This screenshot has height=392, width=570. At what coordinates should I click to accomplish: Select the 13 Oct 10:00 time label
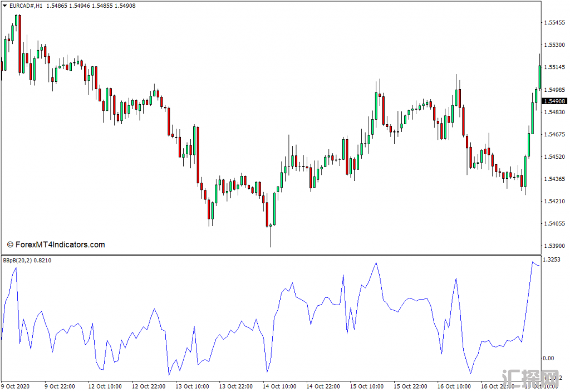(193, 386)
